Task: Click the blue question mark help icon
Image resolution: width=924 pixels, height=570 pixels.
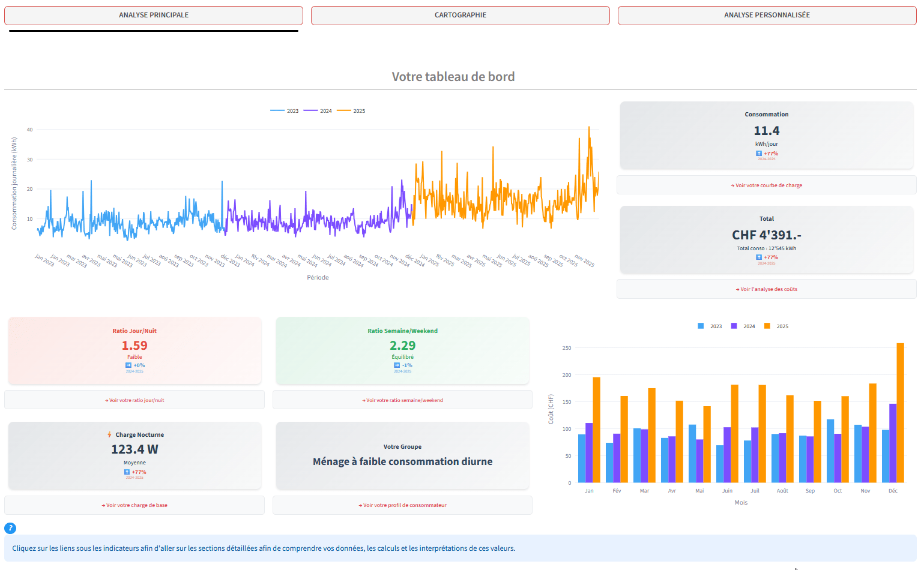Action: [10, 528]
